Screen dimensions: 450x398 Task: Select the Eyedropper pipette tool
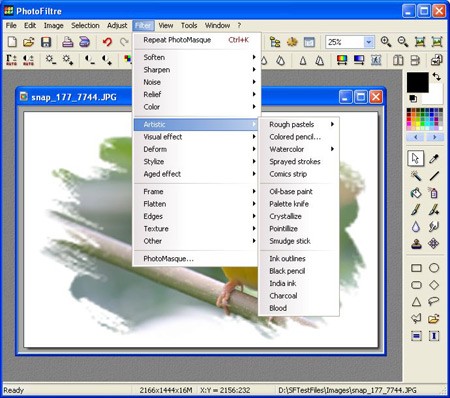(x=434, y=158)
